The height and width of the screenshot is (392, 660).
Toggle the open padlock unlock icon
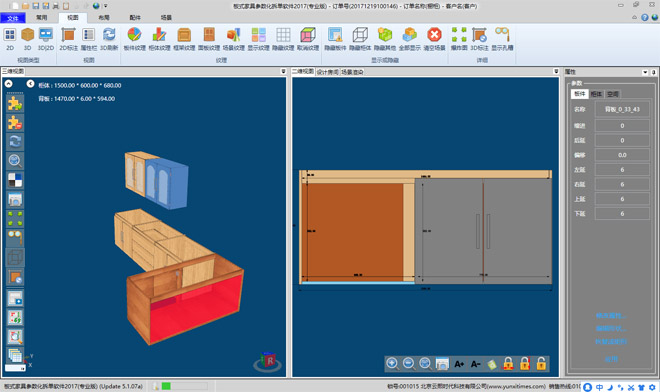click(x=541, y=364)
